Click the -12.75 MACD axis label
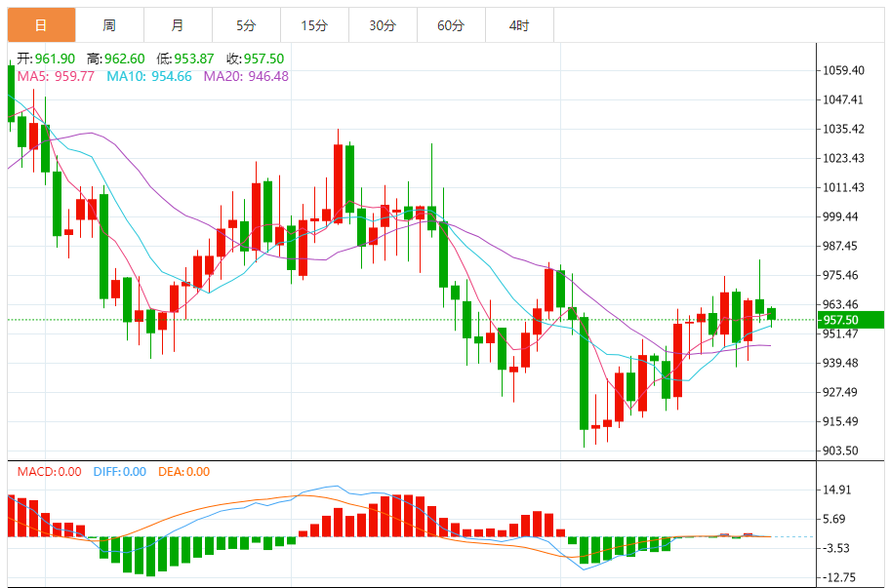 point(839,578)
